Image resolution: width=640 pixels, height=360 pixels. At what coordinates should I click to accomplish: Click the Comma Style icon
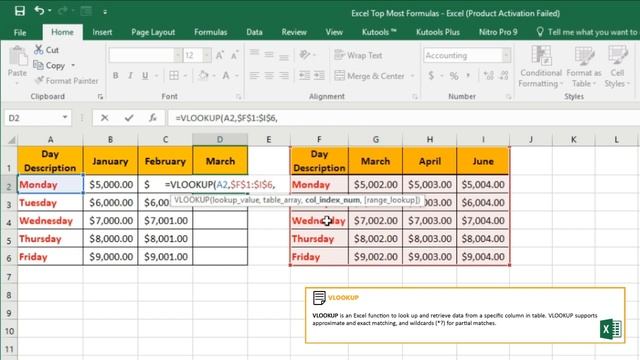pos(468,76)
